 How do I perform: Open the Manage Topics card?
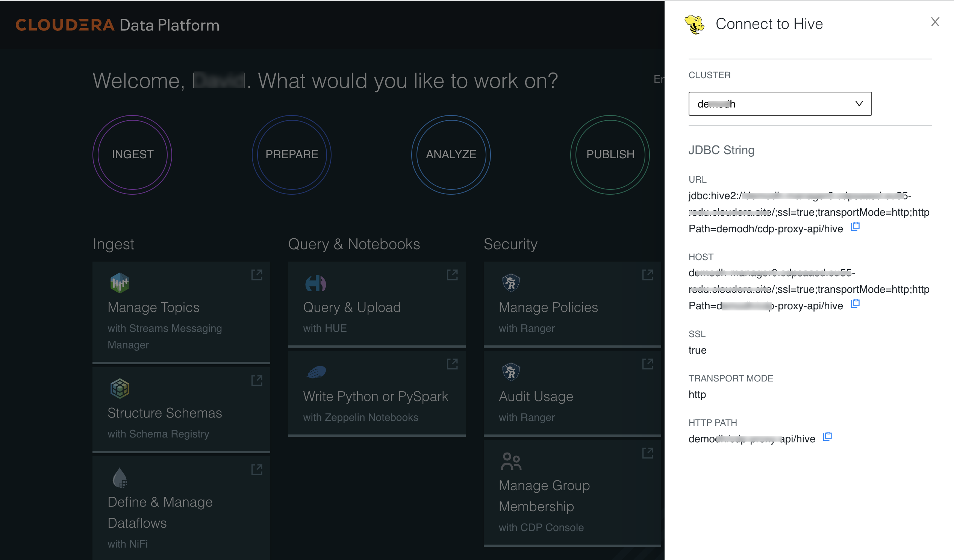(181, 312)
